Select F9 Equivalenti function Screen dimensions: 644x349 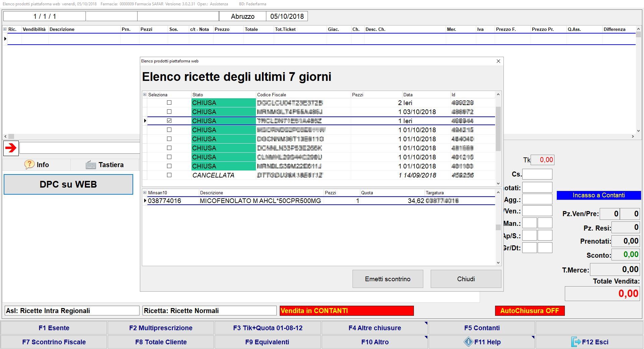coord(267,342)
